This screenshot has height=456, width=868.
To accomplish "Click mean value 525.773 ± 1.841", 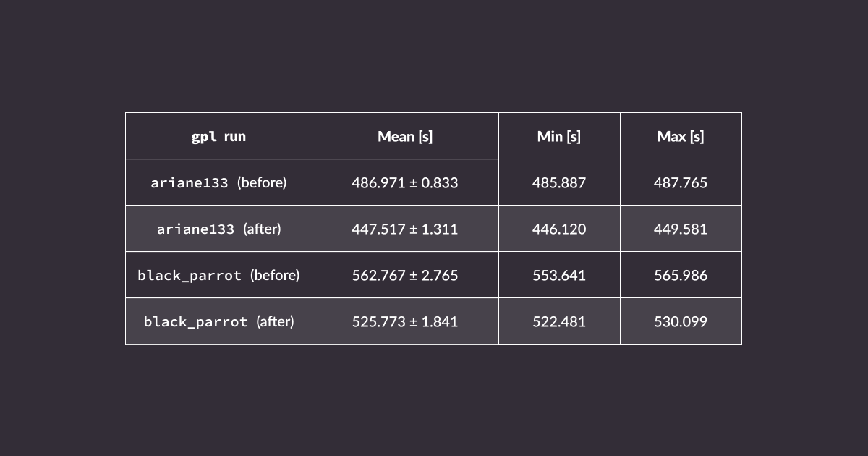I will (405, 321).
